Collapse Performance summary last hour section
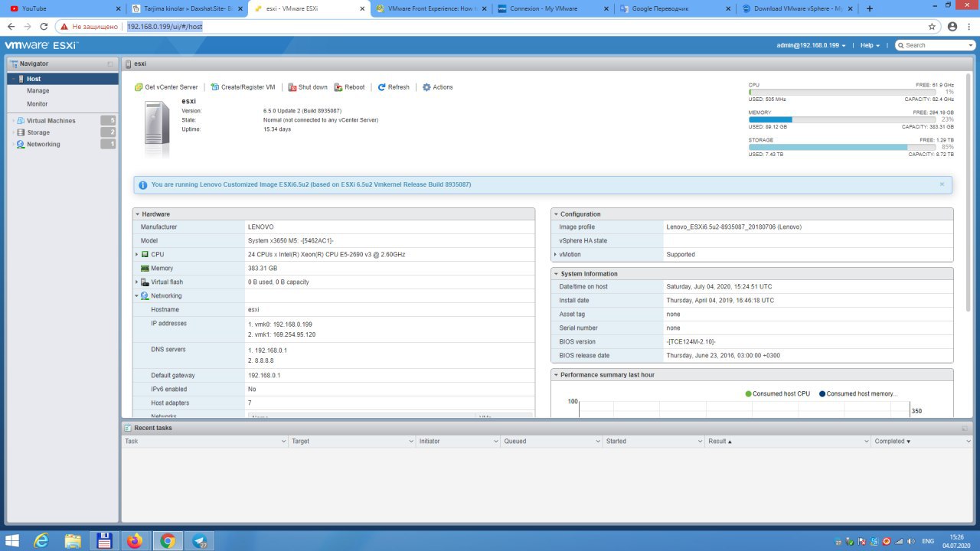Viewport: 980px width, 551px height. 556,375
